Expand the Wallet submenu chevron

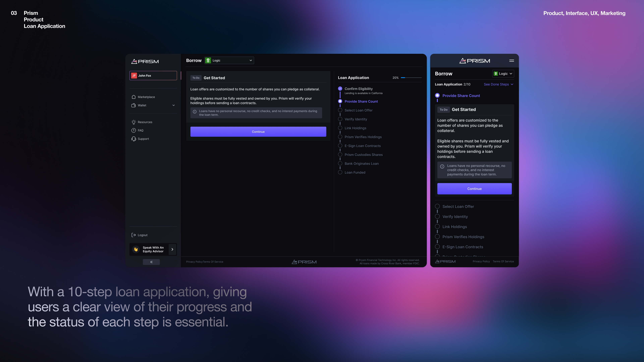[174, 105]
